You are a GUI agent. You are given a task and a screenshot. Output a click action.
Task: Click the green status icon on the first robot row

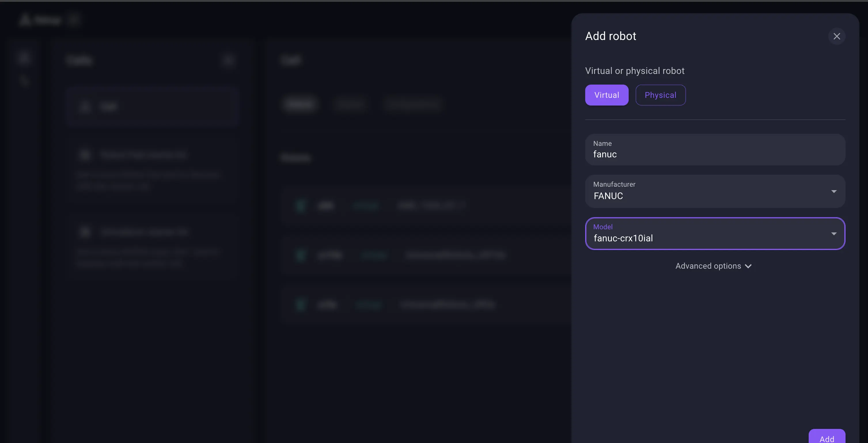point(301,206)
